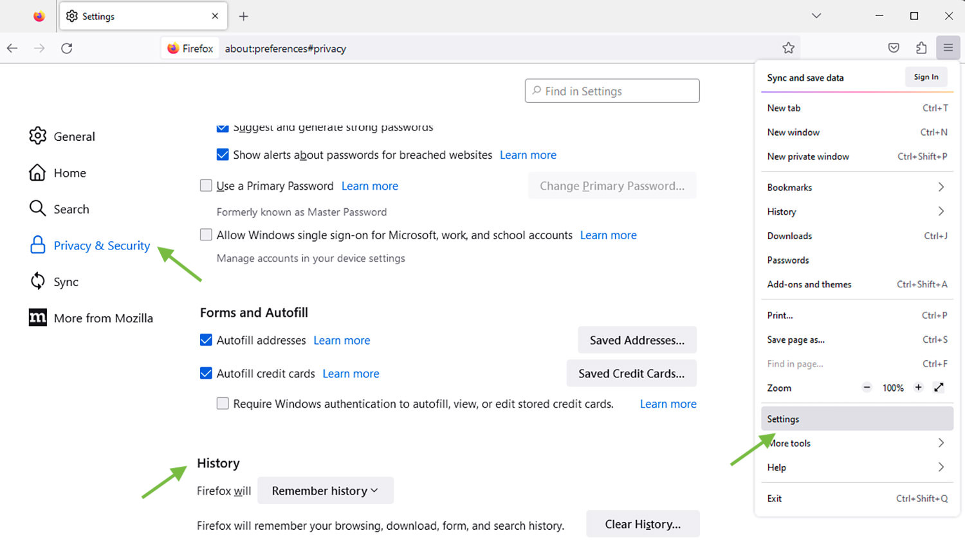Close the hamburger application menu icon
The width and height of the screenshot is (965, 560).
click(948, 48)
